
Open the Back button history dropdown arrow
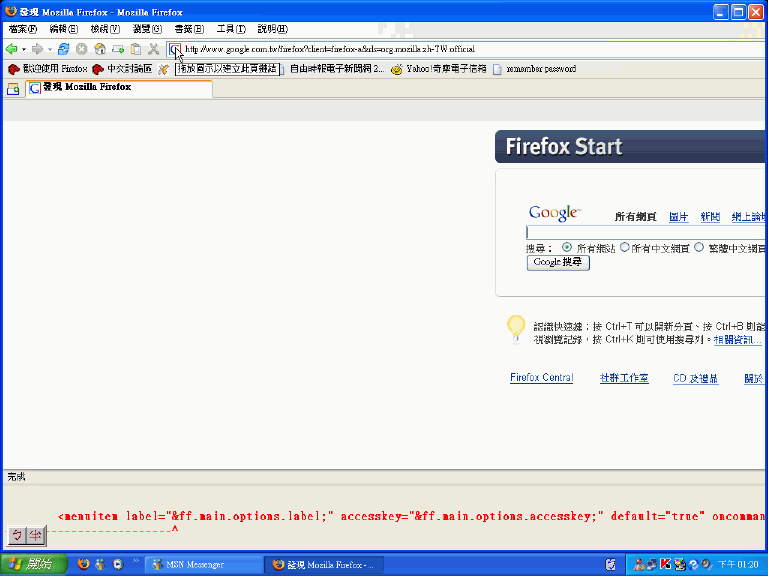[24, 49]
